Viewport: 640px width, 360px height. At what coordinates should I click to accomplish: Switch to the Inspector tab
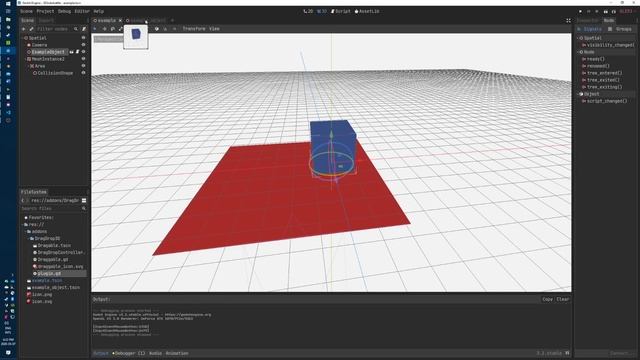[x=587, y=20]
